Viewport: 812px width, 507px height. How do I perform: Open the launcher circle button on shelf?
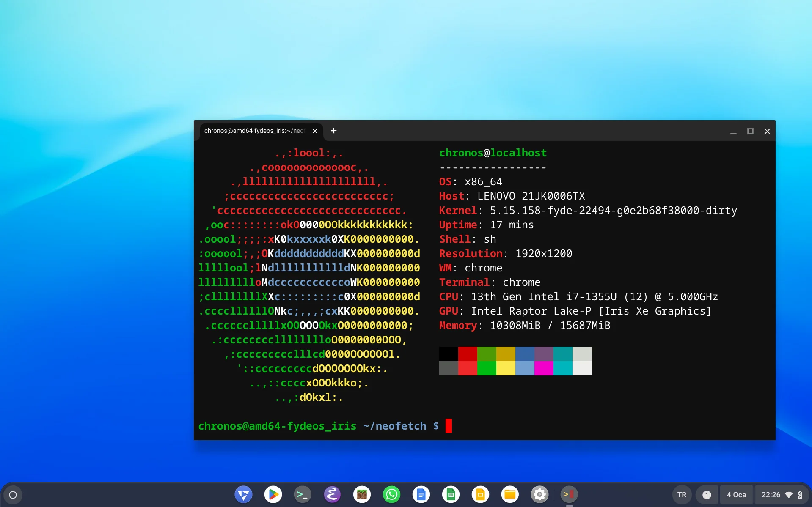tap(13, 495)
